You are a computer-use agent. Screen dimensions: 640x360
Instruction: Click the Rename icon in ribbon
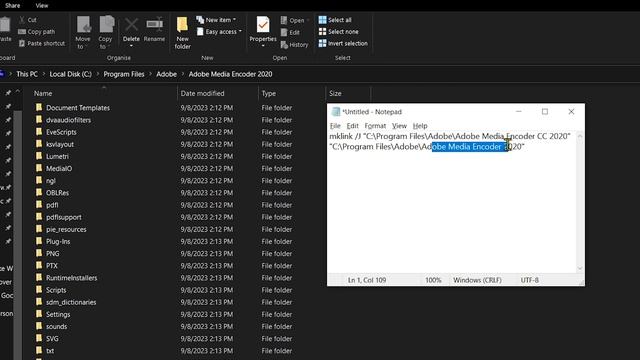click(154, 24)
